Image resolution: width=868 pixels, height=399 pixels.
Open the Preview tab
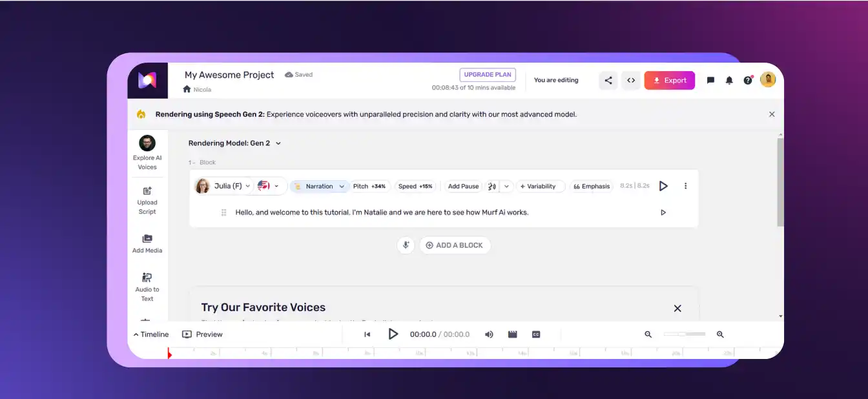click(202, 334)
